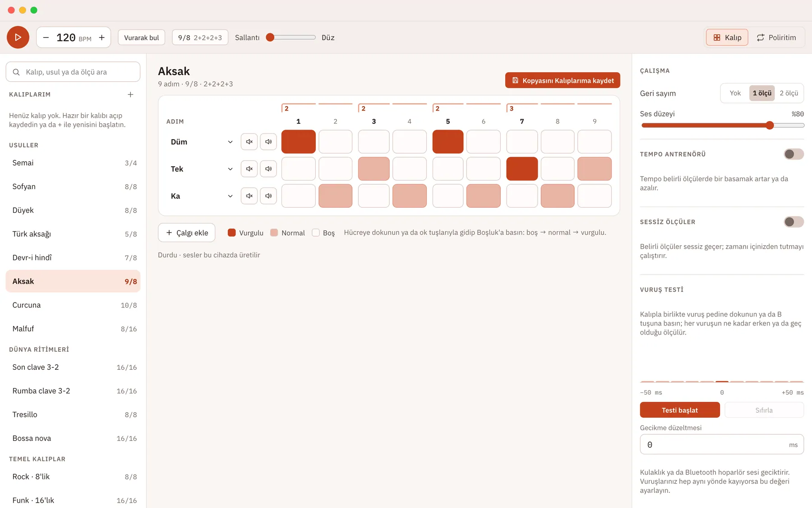Toggle Tek cell at step 7
812x508 pixels.
[522, 169]
